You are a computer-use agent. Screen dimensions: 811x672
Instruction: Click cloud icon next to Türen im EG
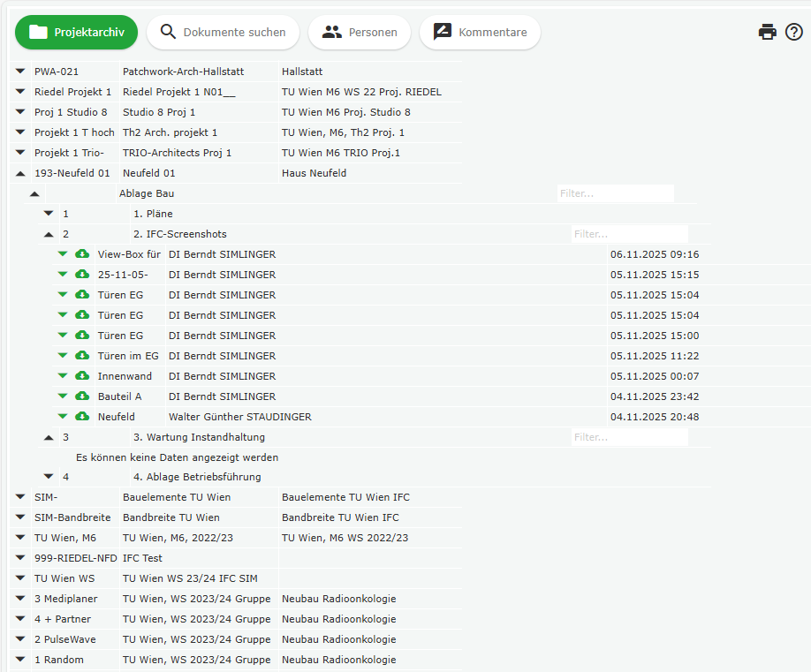click(82, 356)
